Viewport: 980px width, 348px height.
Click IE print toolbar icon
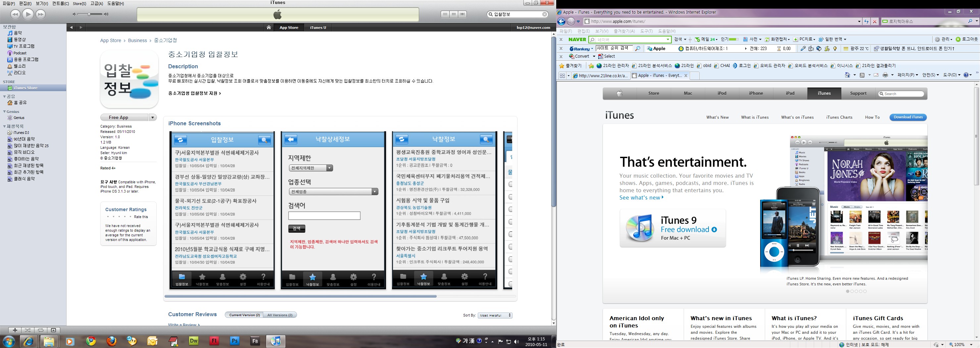click(885, 75)
